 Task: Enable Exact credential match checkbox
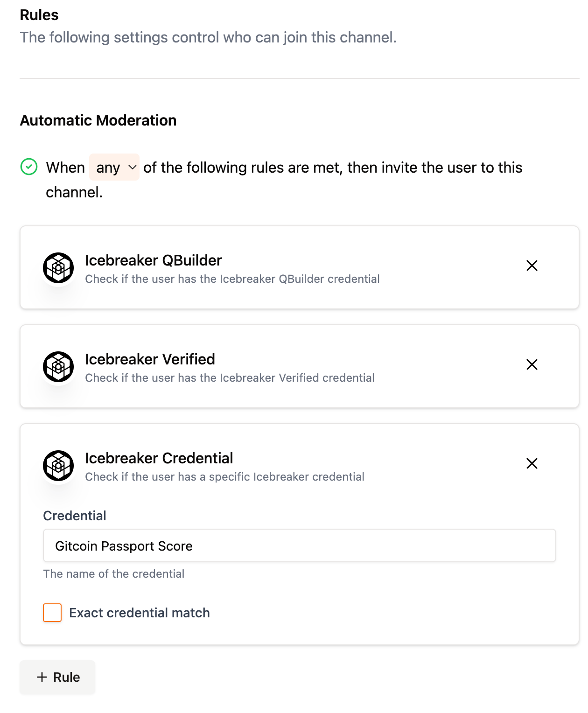tap(52, 613)
